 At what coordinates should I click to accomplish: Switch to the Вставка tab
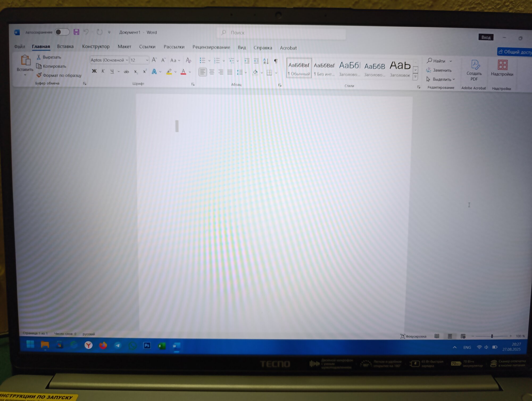[65, 47]
